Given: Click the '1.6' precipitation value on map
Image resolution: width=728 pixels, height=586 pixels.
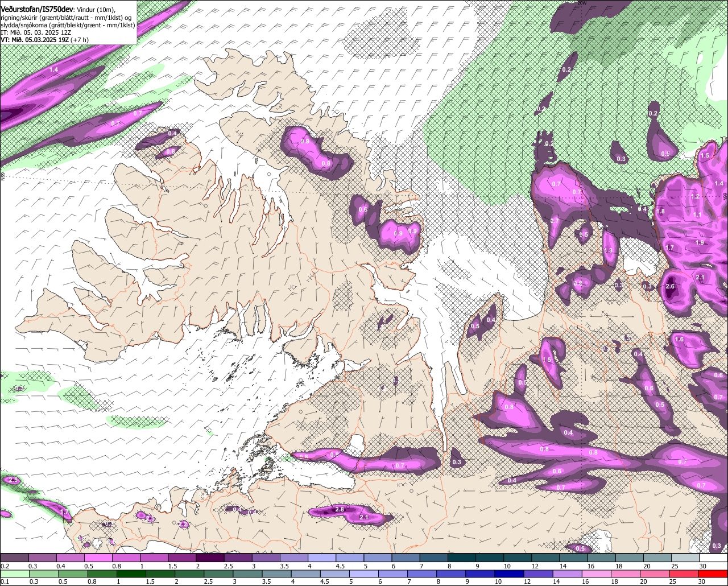Looking at the screenshot, I should point(679,340).
